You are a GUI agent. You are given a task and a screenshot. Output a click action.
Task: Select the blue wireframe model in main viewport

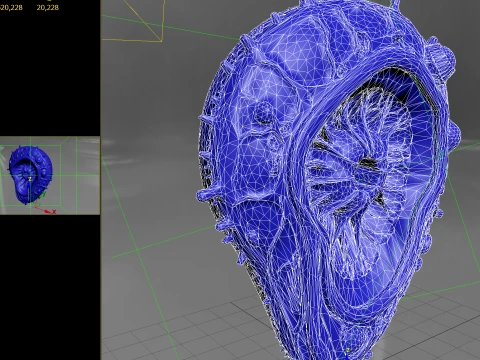point(328,180)
